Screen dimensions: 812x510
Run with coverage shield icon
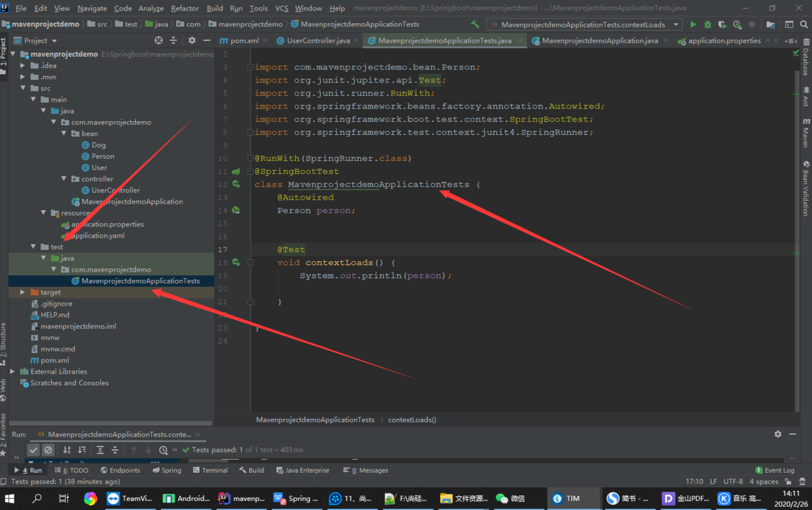[722, 24]
